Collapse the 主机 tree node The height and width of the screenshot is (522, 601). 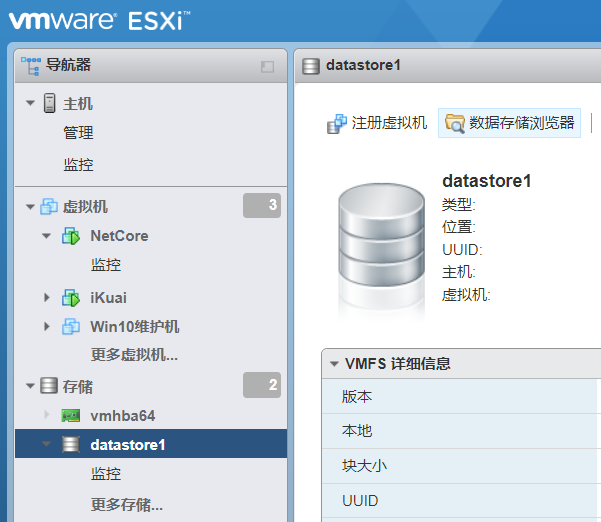30,103
